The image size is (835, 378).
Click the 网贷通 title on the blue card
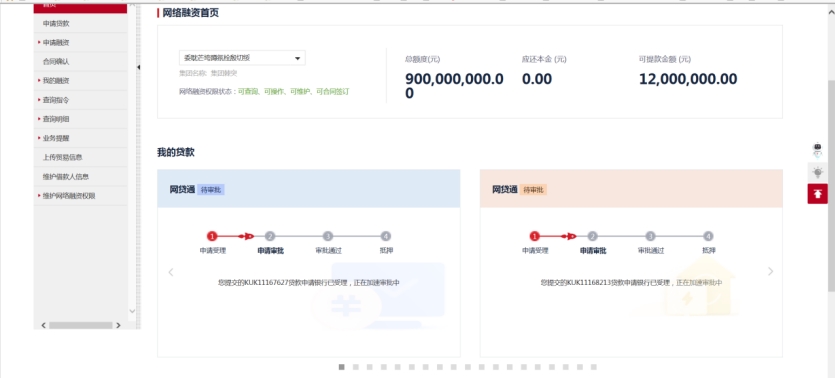click(182, 190)
